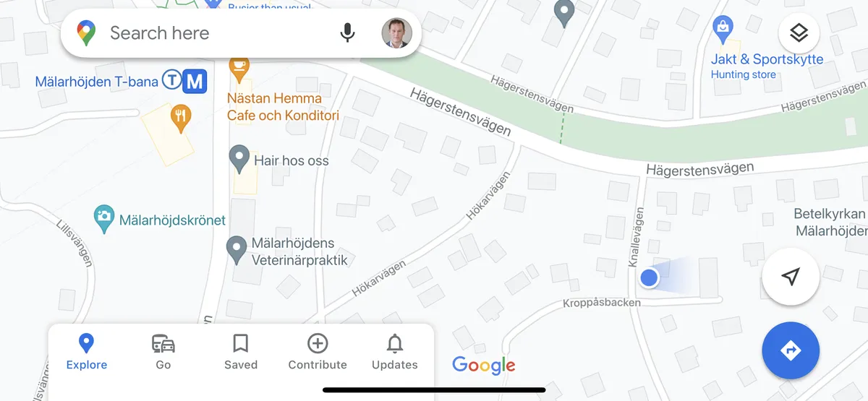Viewport: 868px width, 401px height.
Task: Switch to the Go tab
Action: click(163, 352)
